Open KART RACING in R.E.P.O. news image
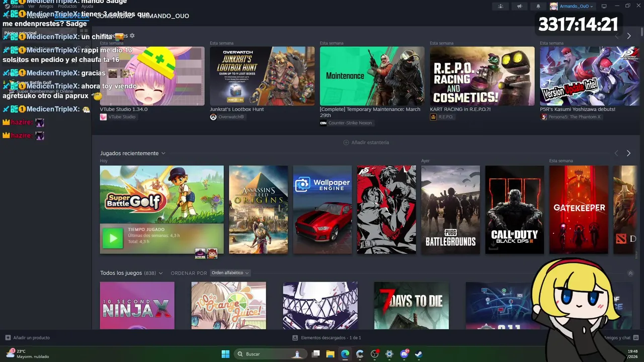 [x=482, y=76]
